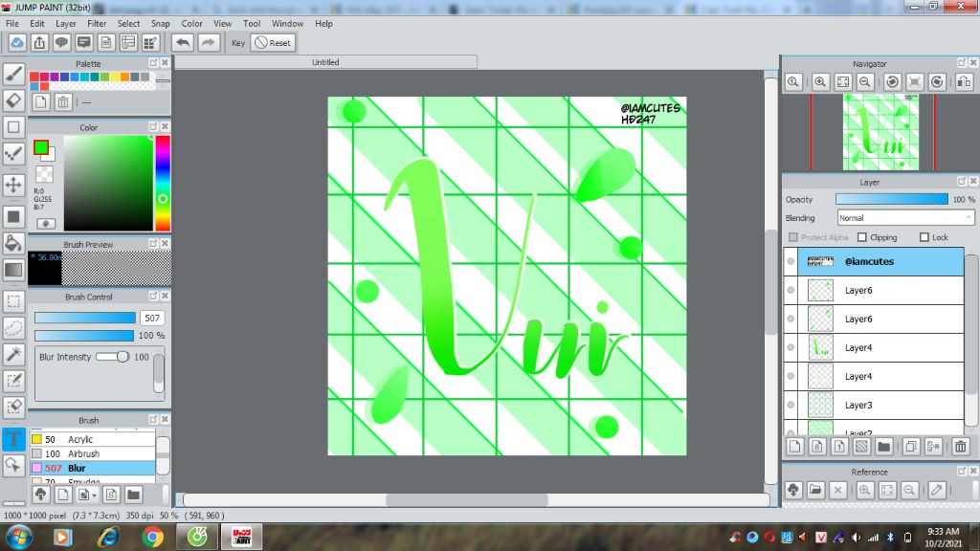Undock the Brush Control panel
Image resolution: width=980 pixels, height=551 pixels.
pos(153,297)
